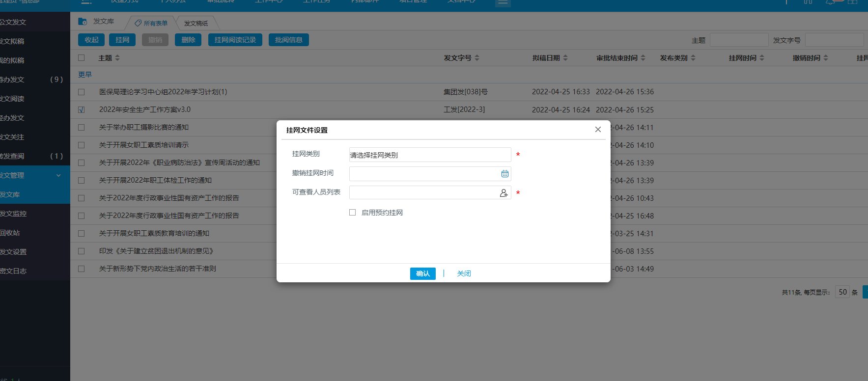
Task: Open 发文关注 in the sidebar
Action: [x=35, y=137]
